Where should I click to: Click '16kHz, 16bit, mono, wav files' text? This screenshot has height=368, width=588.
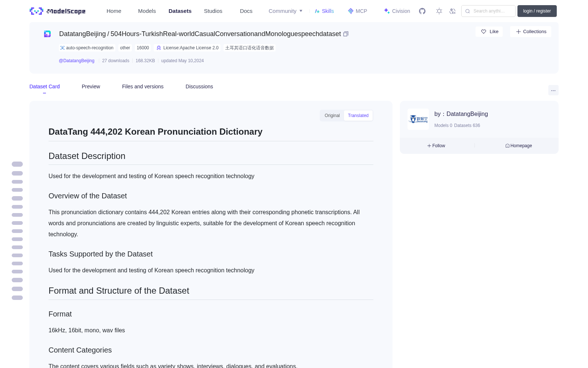pos(87,330)
